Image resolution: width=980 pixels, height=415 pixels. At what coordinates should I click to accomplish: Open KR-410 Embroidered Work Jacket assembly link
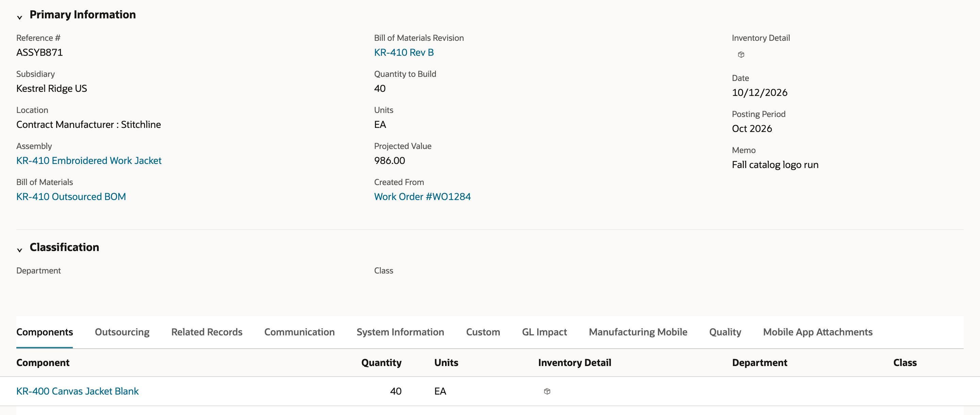tap(88, 161)
